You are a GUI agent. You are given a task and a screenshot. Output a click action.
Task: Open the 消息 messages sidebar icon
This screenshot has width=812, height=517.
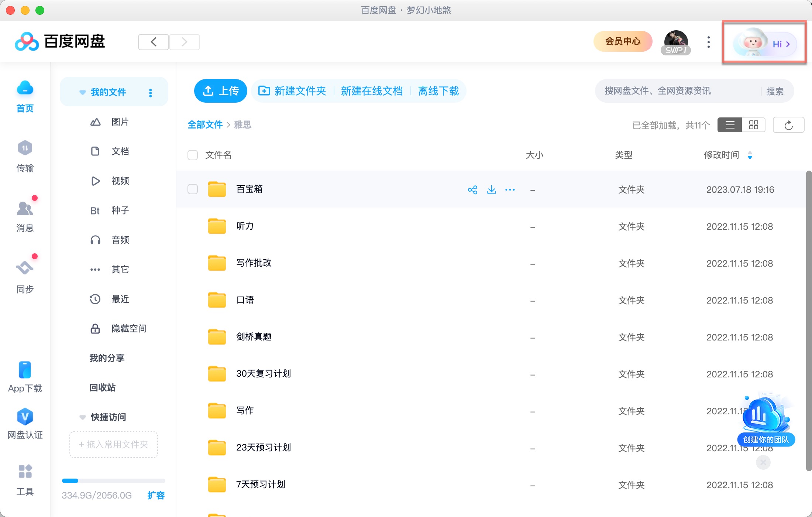tap(25, 209)
